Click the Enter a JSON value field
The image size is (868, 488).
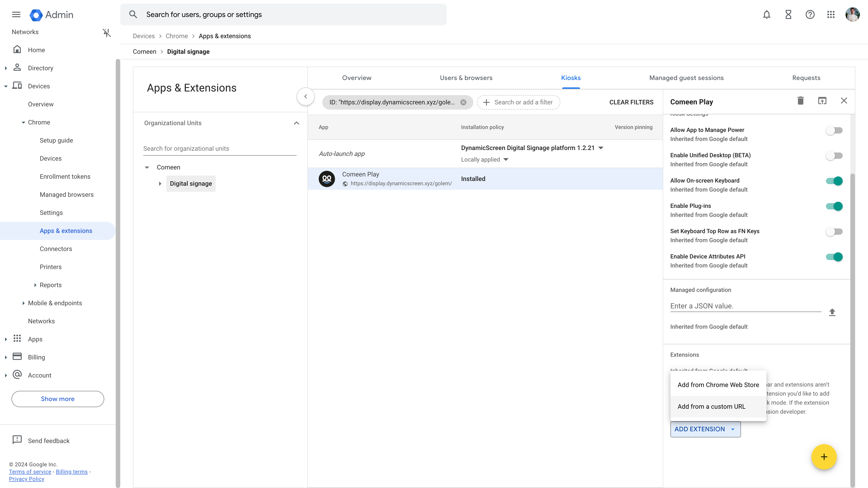[x=745, y=306]
